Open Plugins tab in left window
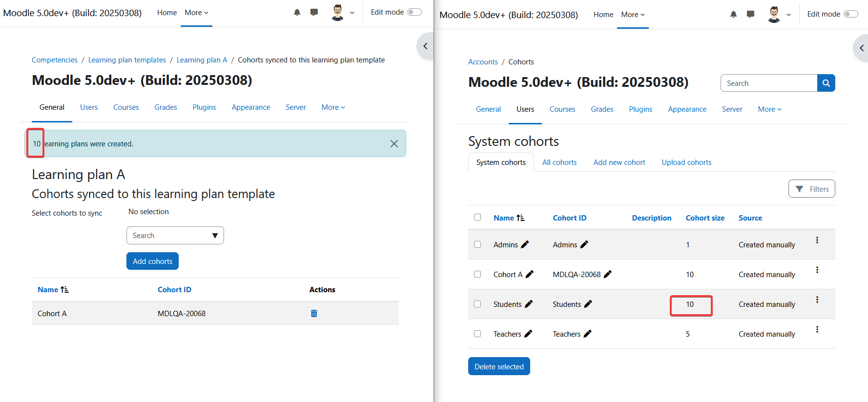The image size is (868, 402). pos(204,107)
